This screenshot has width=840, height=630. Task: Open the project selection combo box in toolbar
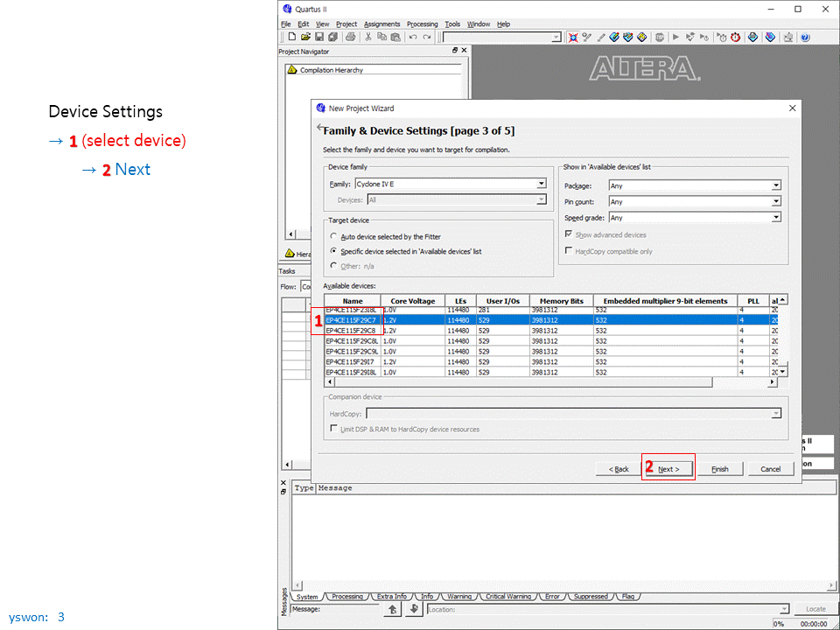(502, 37)
